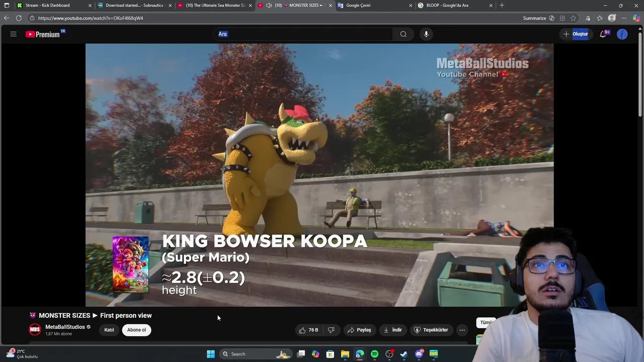644x362 pixels.
Task: Open Task View on taskbar
Action: (x=301, y=354)
